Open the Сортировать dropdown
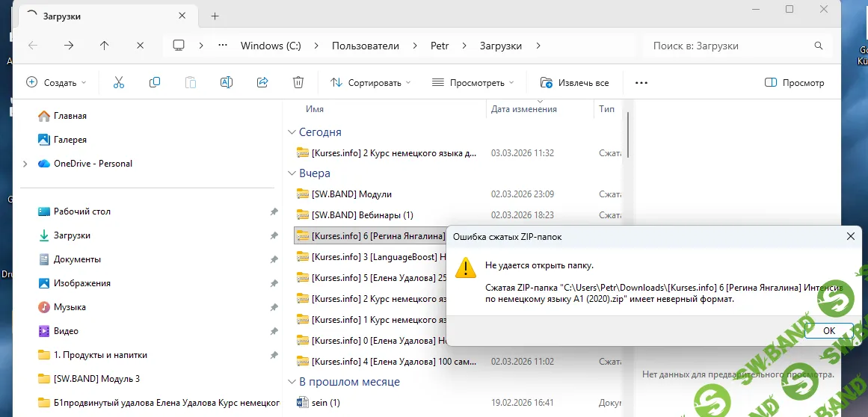 coord(371,83)
